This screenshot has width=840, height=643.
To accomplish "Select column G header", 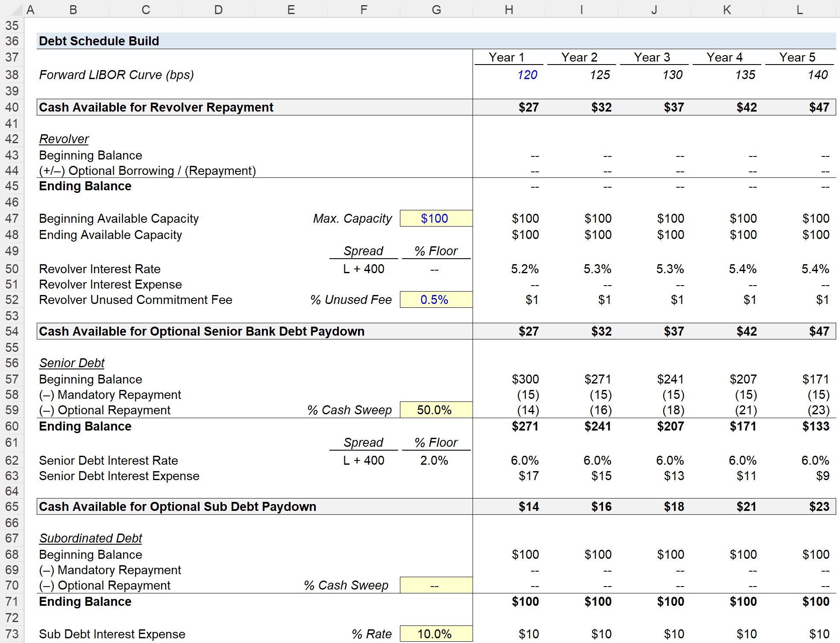I will click(x=436, y=9).
